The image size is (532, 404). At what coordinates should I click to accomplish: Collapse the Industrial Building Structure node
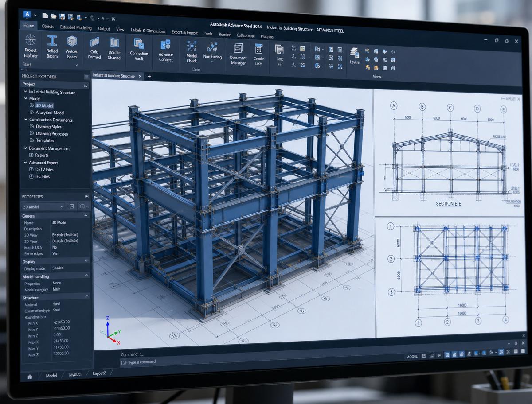[26, 92]
